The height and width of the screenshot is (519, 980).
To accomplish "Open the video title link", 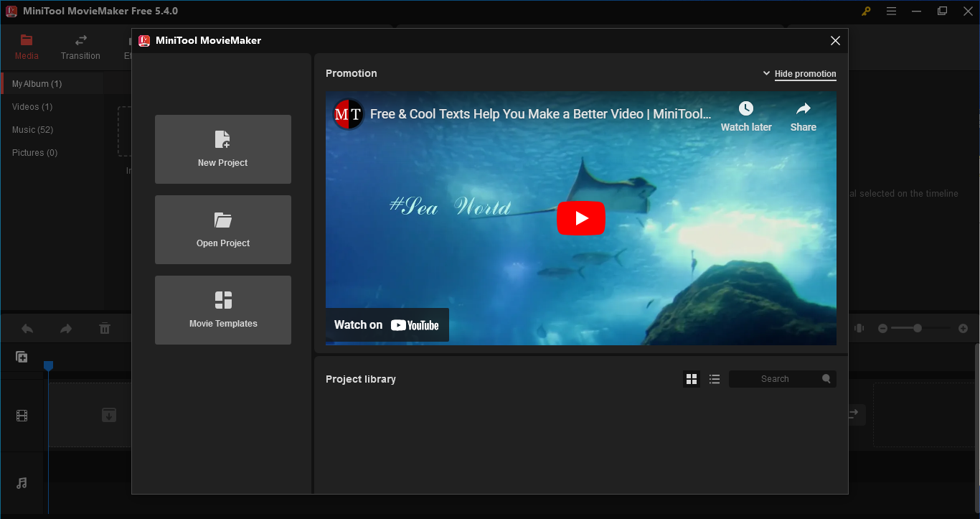I will tap(541, 114).
